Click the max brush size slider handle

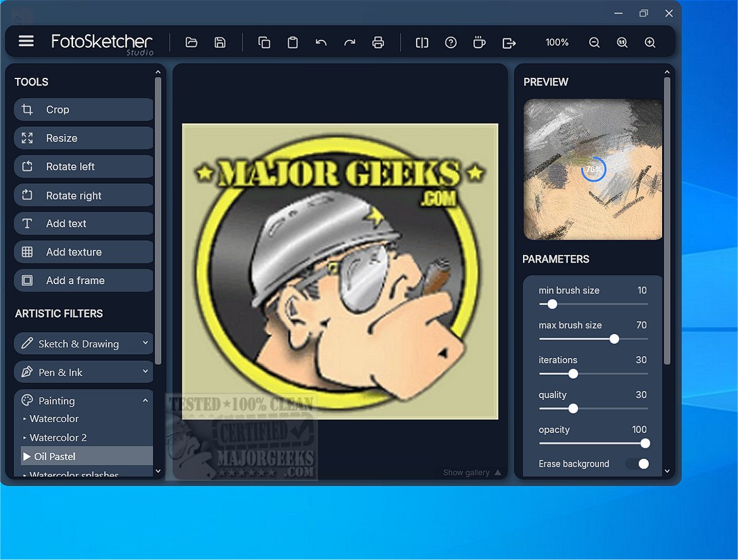coord(614,339)
